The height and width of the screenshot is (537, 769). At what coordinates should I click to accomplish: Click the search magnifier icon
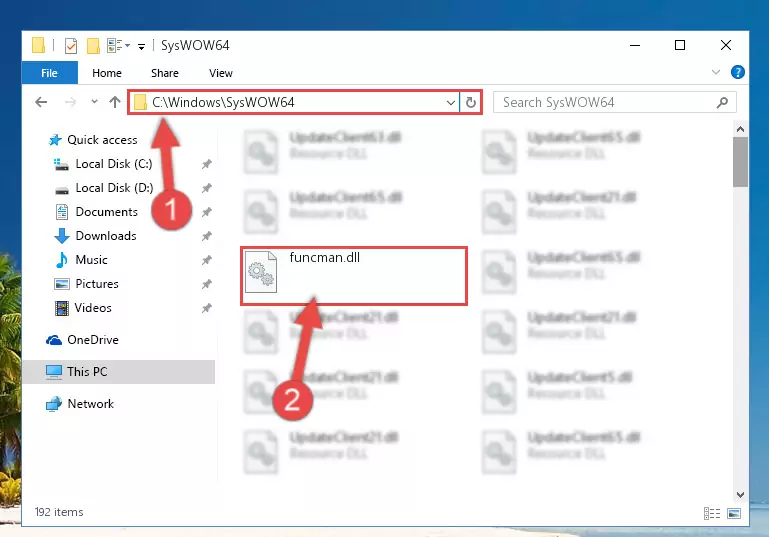point(722,102)
